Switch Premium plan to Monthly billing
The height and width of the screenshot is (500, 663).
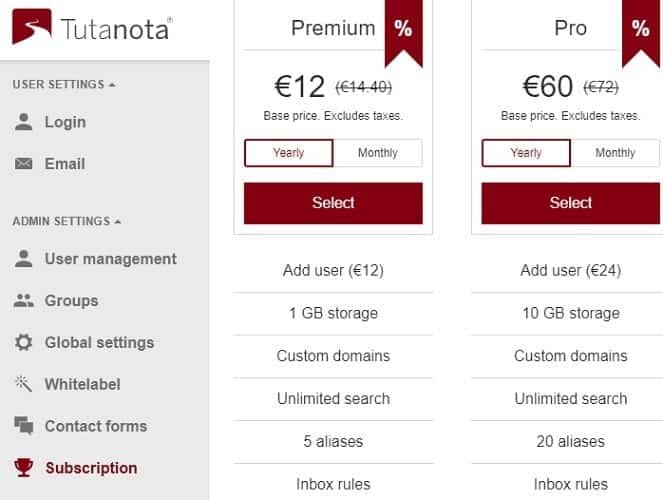point(378,153)
